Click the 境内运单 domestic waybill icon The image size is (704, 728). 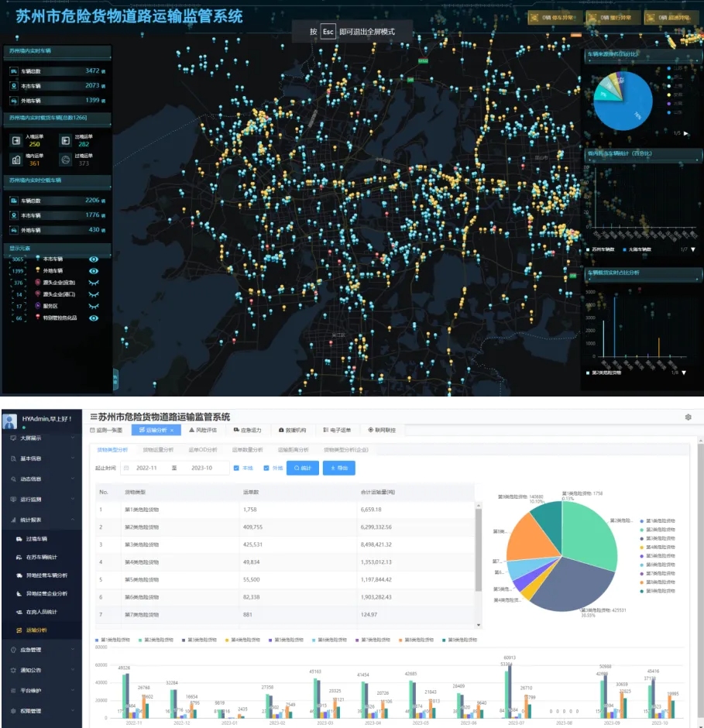click(16, 160)
